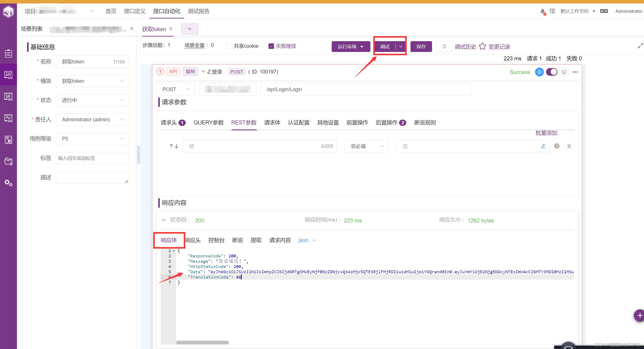Open 接口定义 menu
The width and height of the screenshot is (644, 349).
pyautogui.click(x=134, y=11)
